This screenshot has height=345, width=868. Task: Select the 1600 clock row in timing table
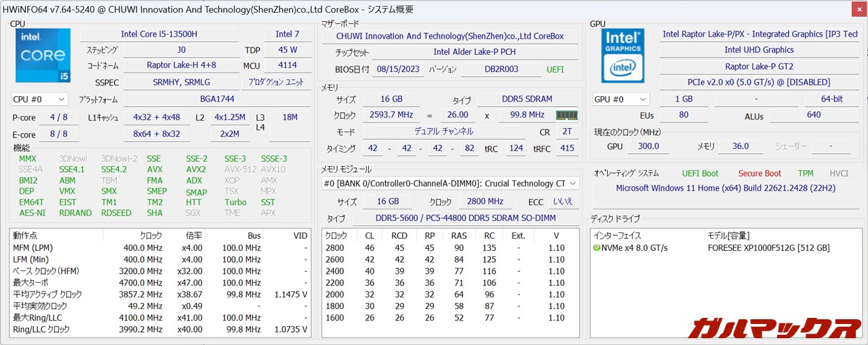click(450, 318)
